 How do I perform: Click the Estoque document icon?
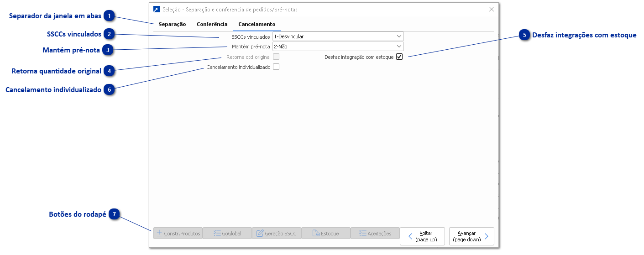(316, 233)
